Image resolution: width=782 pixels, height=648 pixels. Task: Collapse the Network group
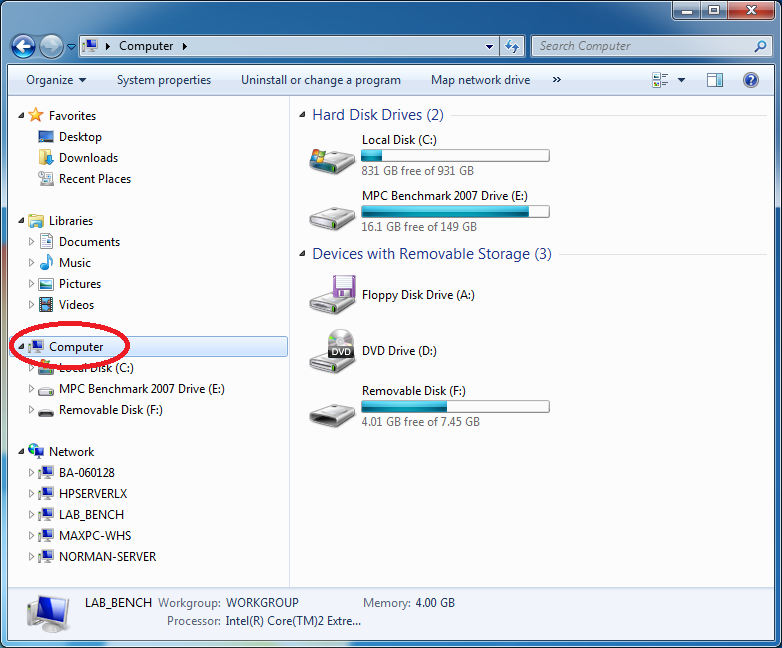pos(21,451)
